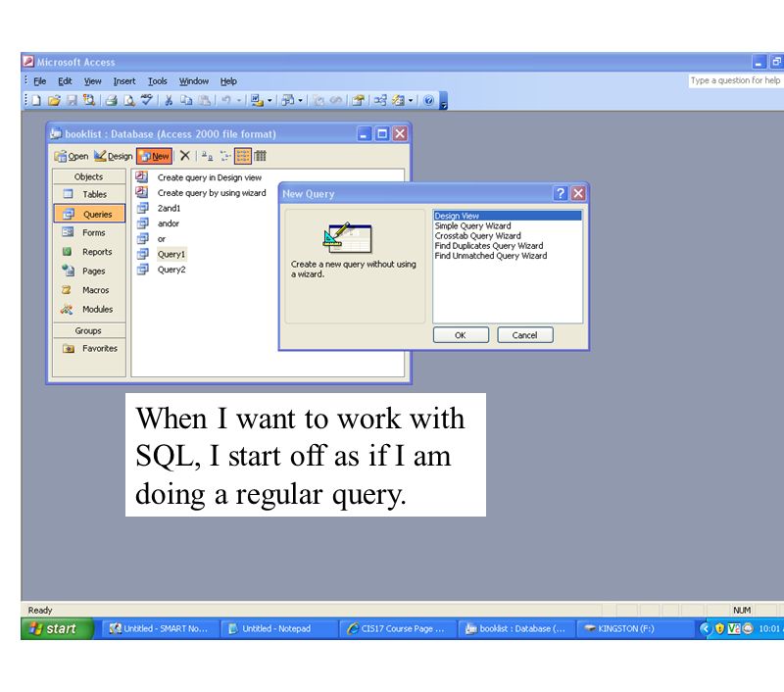This screenshot has height=692, width=784.
Task: Click the Print toolbar icon
Action: coord(111,101)
